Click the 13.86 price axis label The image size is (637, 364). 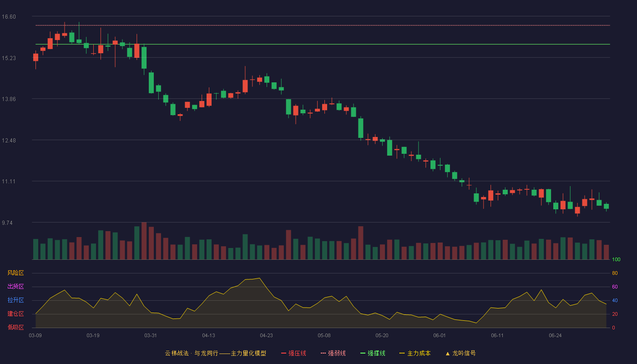[9, 99]
